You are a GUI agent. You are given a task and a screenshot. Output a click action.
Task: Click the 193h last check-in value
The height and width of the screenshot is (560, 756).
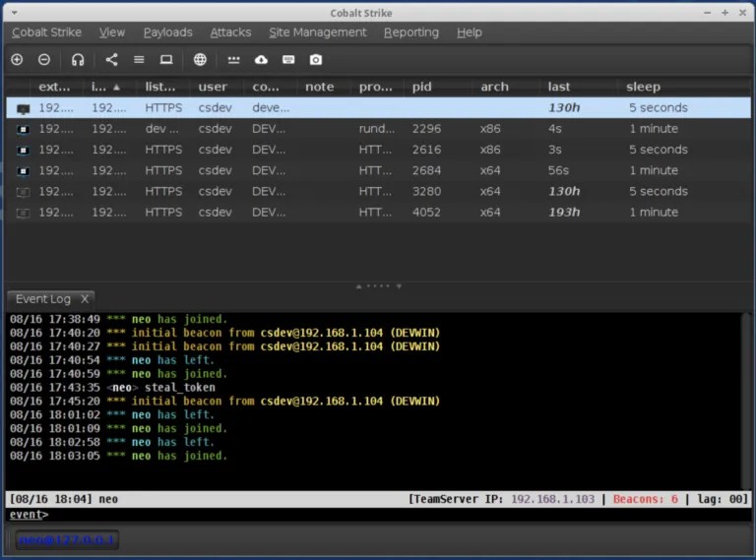tap(564, 212)
